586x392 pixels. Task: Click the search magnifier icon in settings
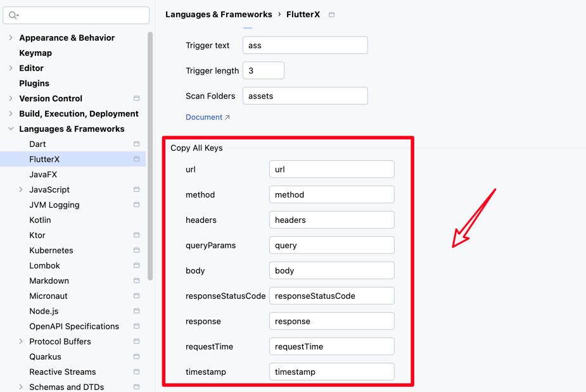point(13,15)
